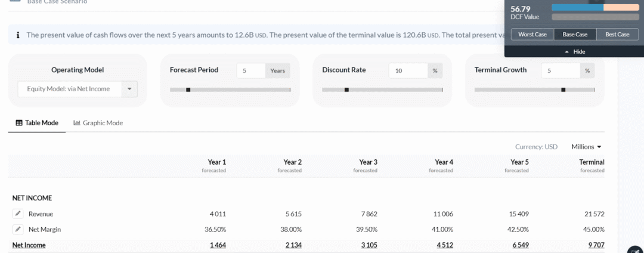Select the Worst Case scenario
The height and width of the screenshot is (253, 644).
pos(532,35)
